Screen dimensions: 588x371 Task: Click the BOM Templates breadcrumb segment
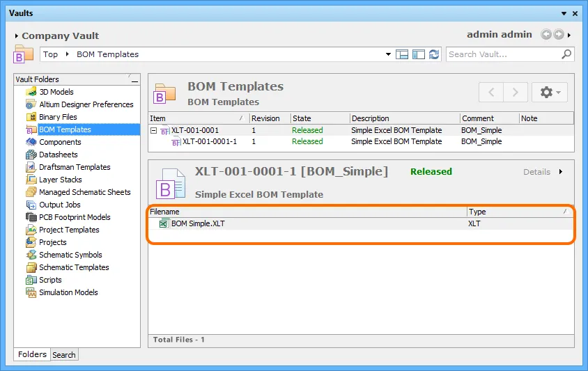pyautogui.click(x=107, y=54)
